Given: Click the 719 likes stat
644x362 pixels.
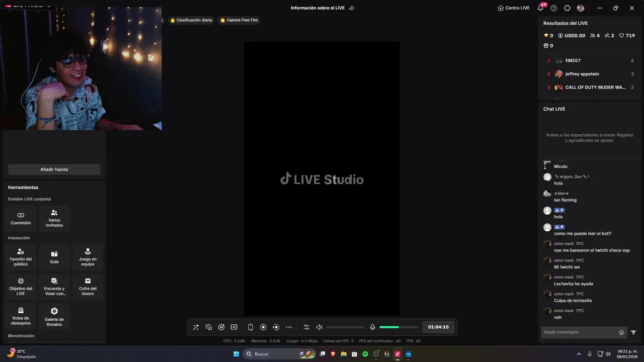Looking at the screenshot, I should click(627, 36).
